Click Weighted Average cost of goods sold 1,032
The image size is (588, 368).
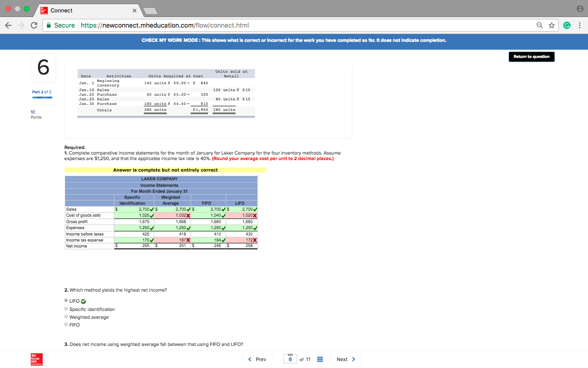173,215
